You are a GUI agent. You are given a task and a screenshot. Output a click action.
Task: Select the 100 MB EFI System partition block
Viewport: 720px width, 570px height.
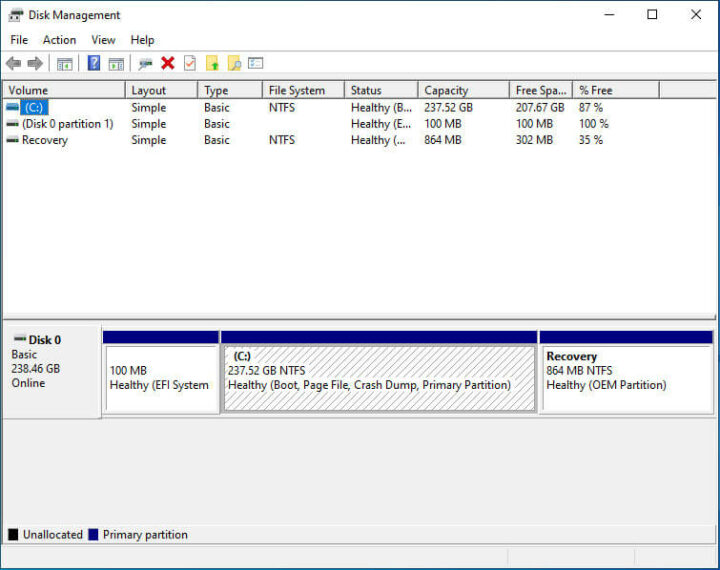coord(161,377)
